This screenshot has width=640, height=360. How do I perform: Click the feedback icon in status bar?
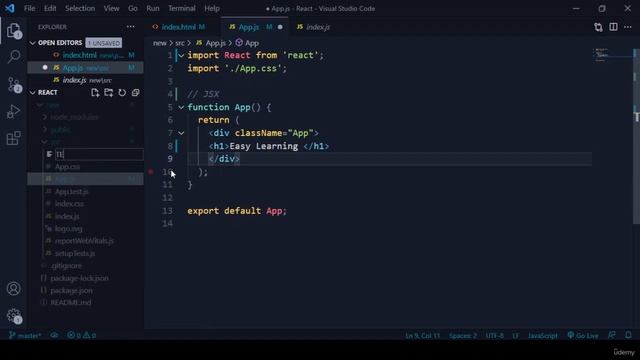(611, 336)
